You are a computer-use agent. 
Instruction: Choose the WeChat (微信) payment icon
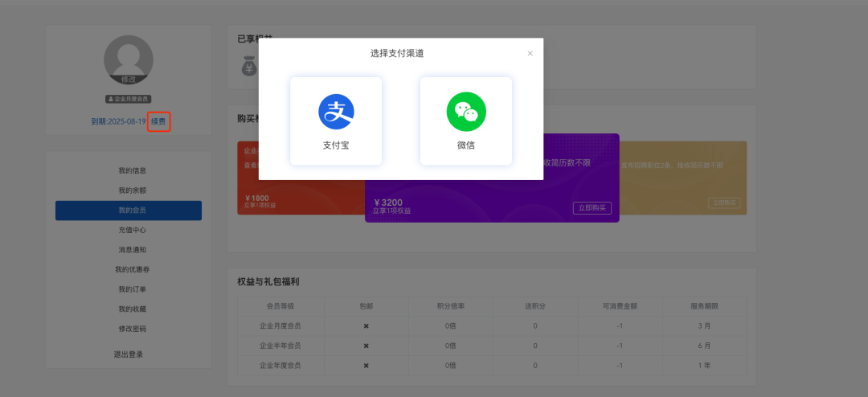(466, 112)
